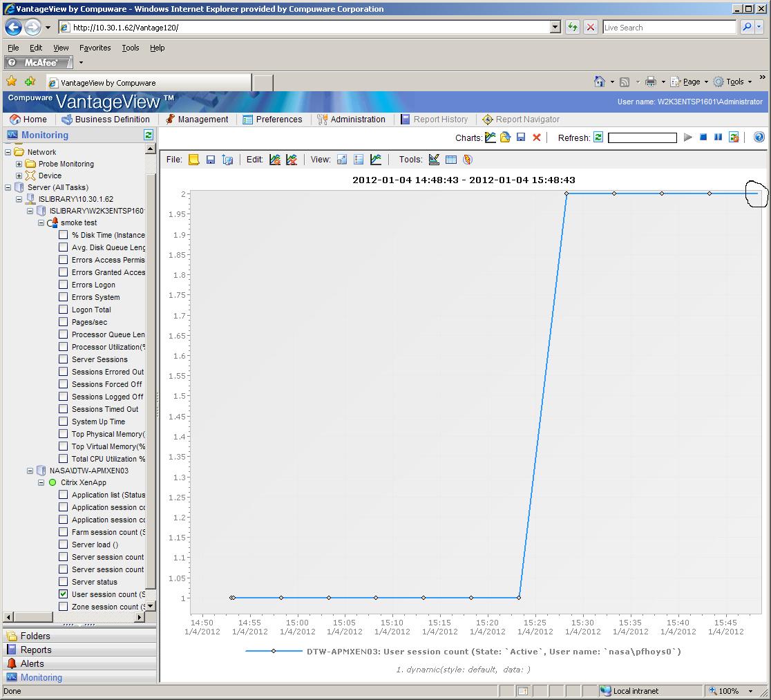The width and height of the screenshot is (771, 700).
Task: Open the browser Favorites menu
Action: click(95, 48)
